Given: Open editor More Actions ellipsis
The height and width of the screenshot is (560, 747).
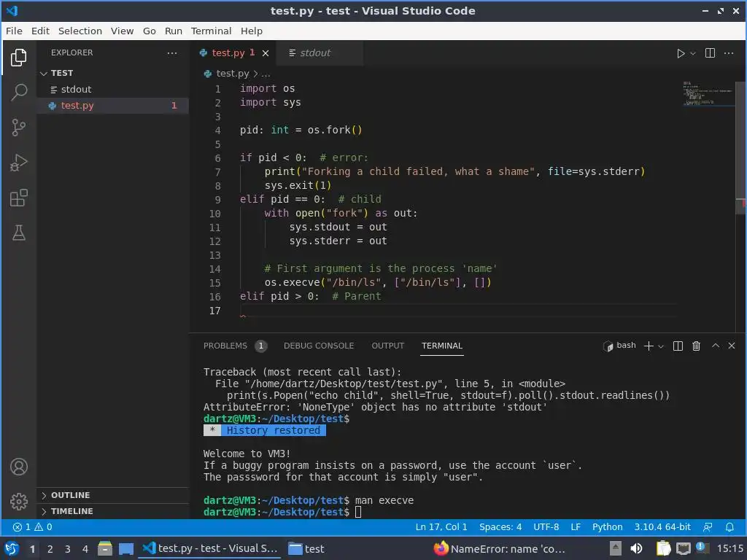Looking at the screenshot, I should pyautogui.click(x=729, y=52).
